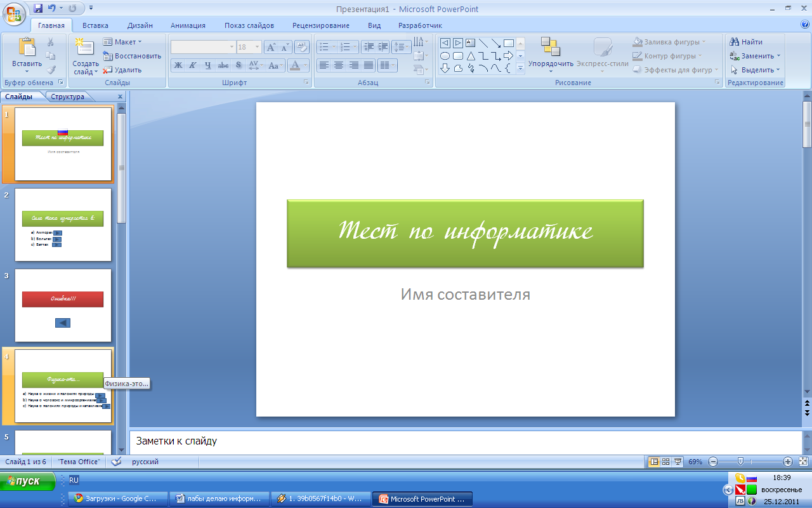Click the Undo arrow in quick access toolbar
The height and width of the screenshot is (508, 812).
52,9
